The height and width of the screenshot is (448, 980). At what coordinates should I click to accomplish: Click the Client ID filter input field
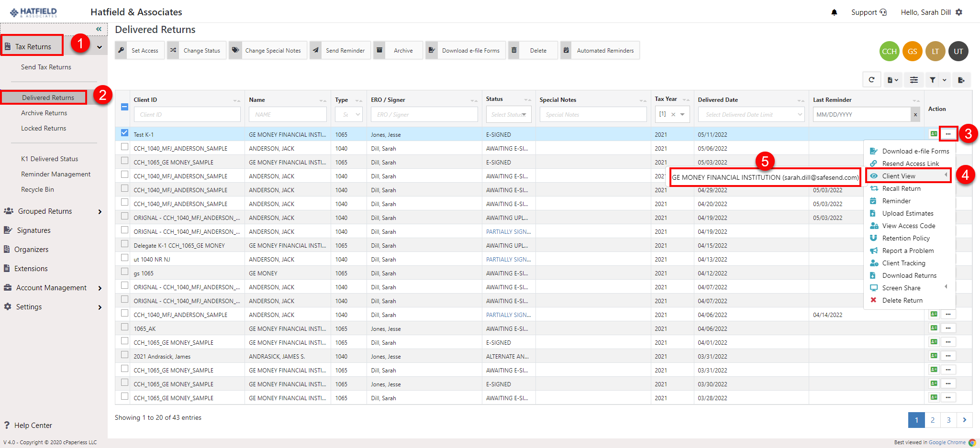[187, 115]
